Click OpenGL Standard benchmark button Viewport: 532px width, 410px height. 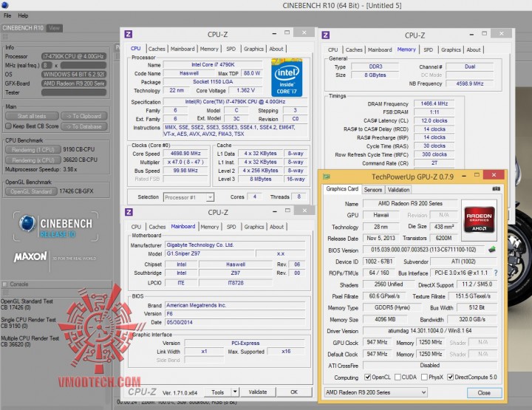pyautogui.click(x=31, y=191)
